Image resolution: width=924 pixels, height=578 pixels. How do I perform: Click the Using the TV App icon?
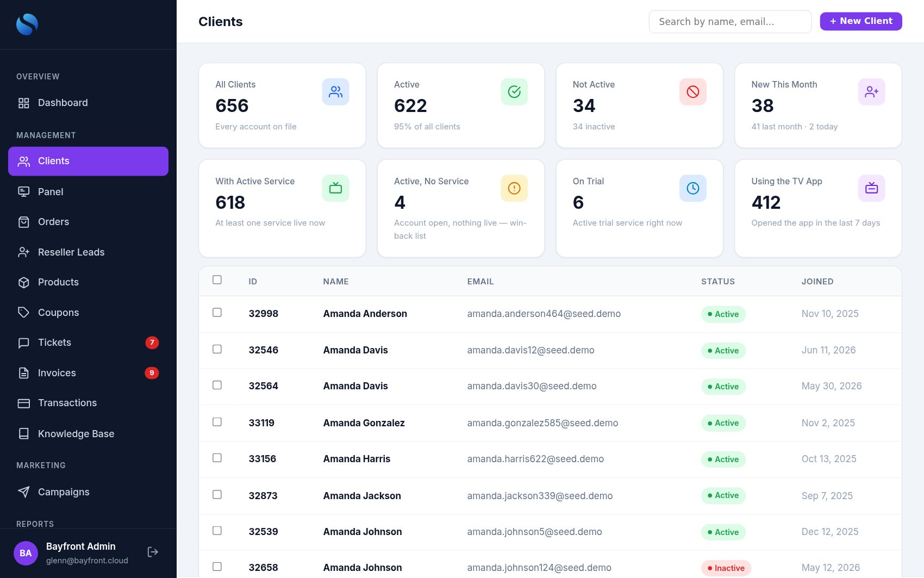point(872,188)
